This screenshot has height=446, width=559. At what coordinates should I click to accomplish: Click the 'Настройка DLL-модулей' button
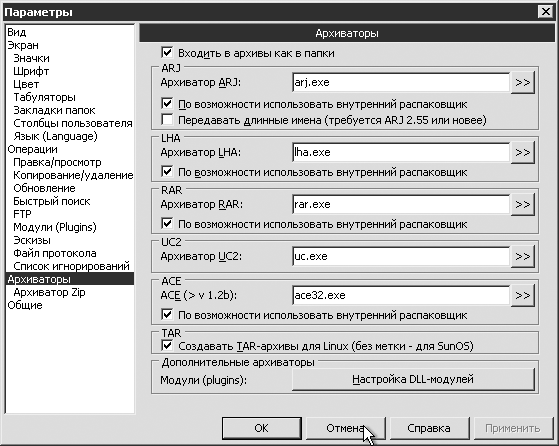(x=413, y=379)
